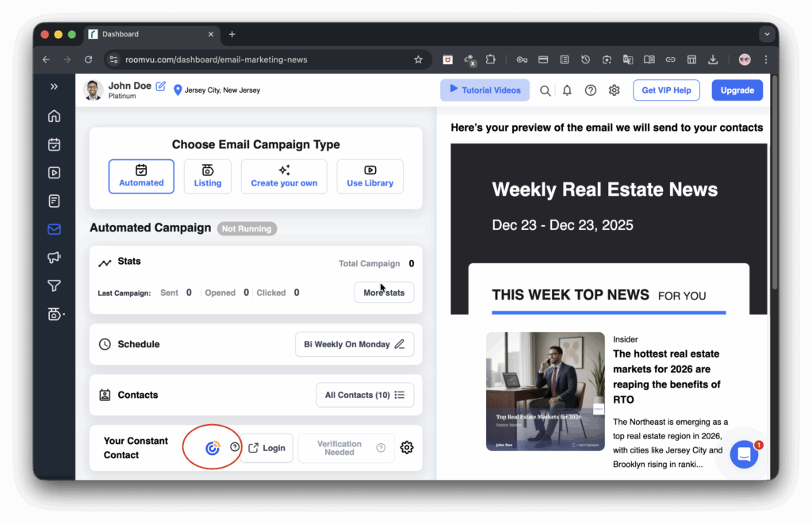812x524 pixels.
Task: Edit profile via pencil icon next to John Doe
Action: [x=161, y=86]
